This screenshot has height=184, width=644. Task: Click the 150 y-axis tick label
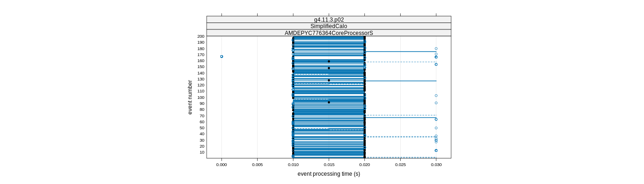tap(201, 67)
